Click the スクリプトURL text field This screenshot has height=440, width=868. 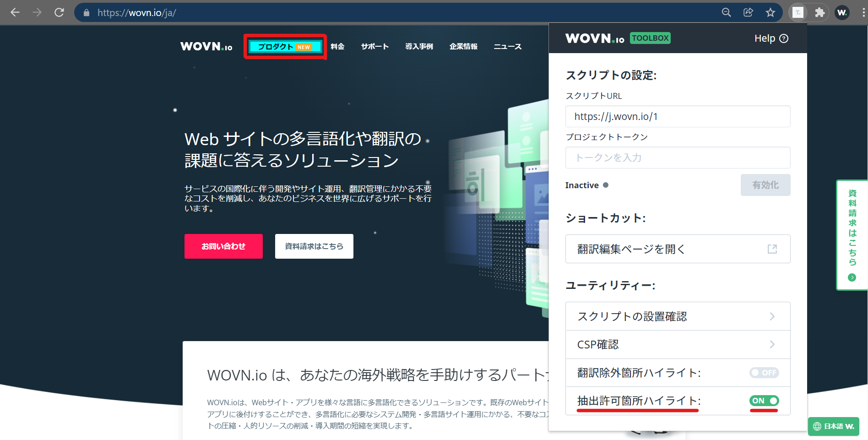(x=678, y=116)
